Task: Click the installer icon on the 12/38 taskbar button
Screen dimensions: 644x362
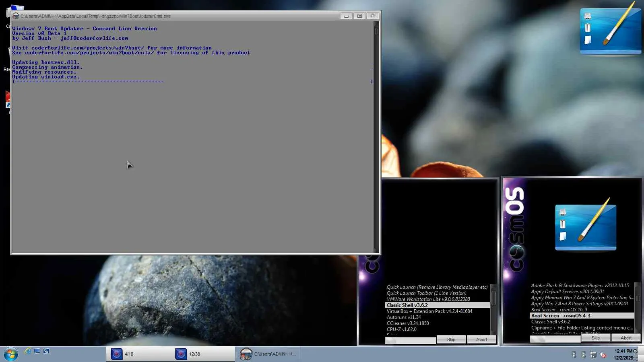Action: 181,354
